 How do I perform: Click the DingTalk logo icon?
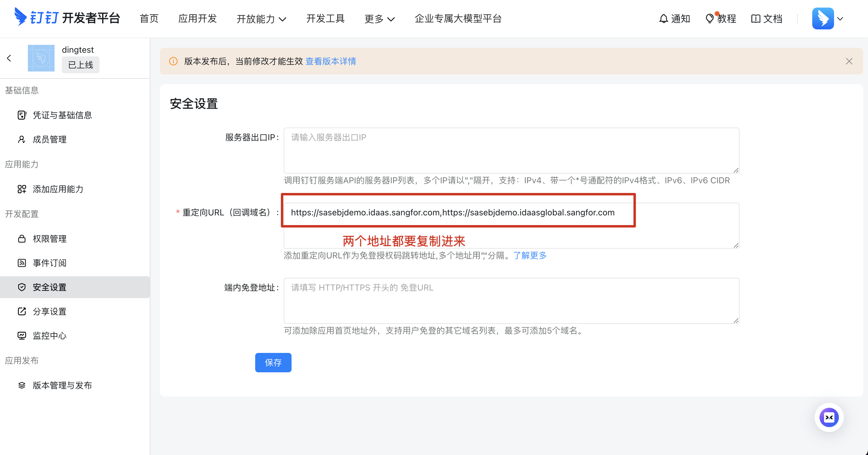click(x=20, y=17)
